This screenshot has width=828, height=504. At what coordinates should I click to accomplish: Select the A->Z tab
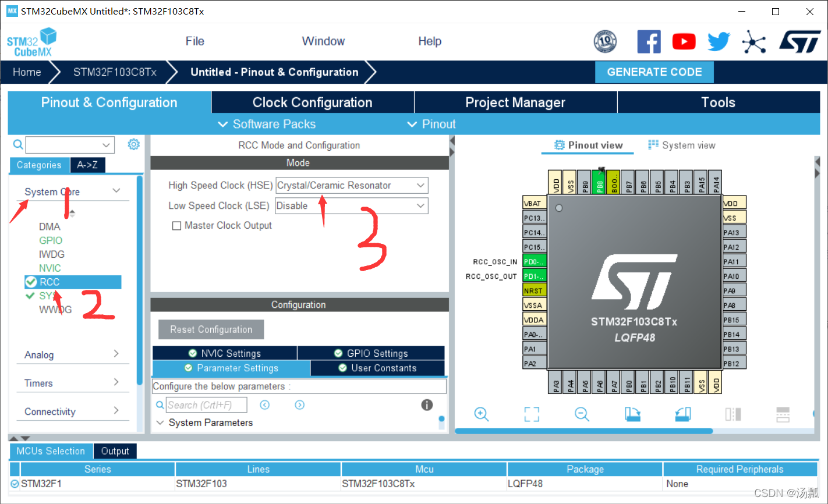tap(88, 165)
